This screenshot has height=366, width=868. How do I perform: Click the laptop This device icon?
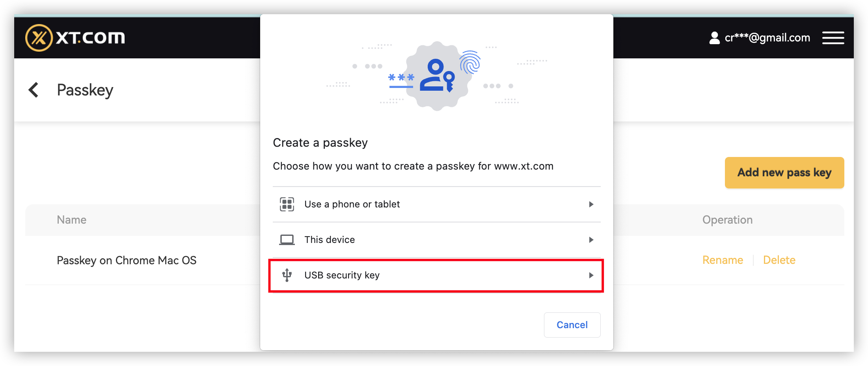[287, 240]
